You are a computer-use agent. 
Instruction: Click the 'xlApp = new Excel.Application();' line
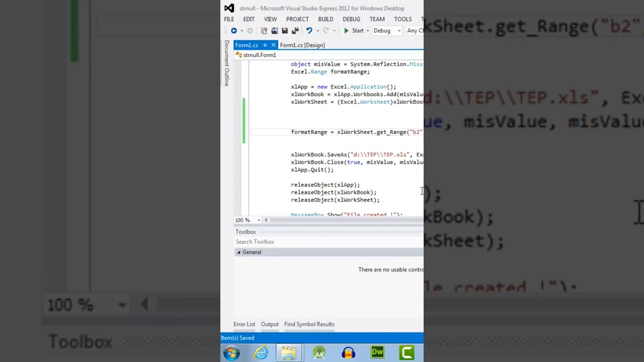point(343,87)
